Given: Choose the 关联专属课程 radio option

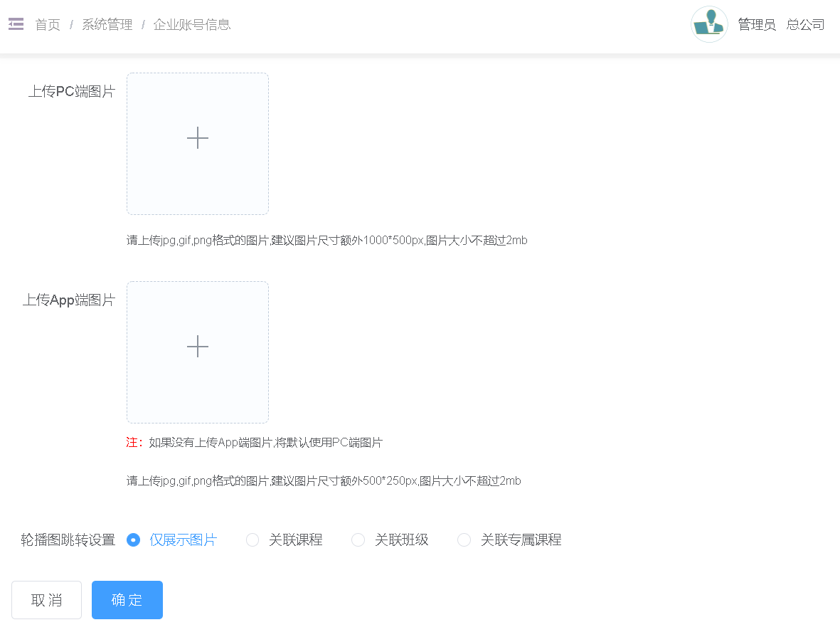Looking at the screenshot, I should click(x=464, y=540).
